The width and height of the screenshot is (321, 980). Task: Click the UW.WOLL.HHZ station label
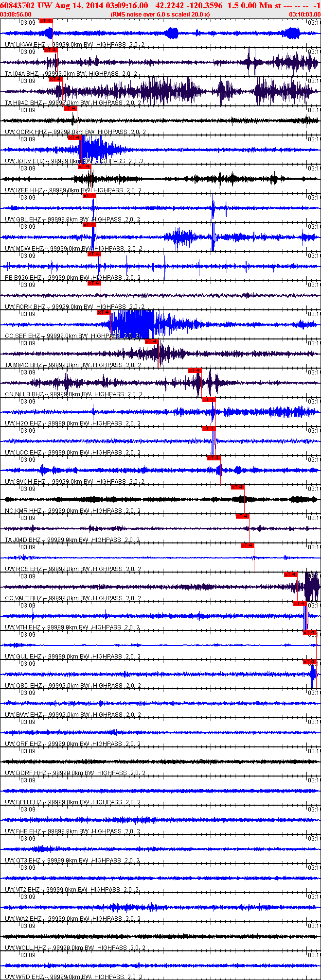coord(25,948)
